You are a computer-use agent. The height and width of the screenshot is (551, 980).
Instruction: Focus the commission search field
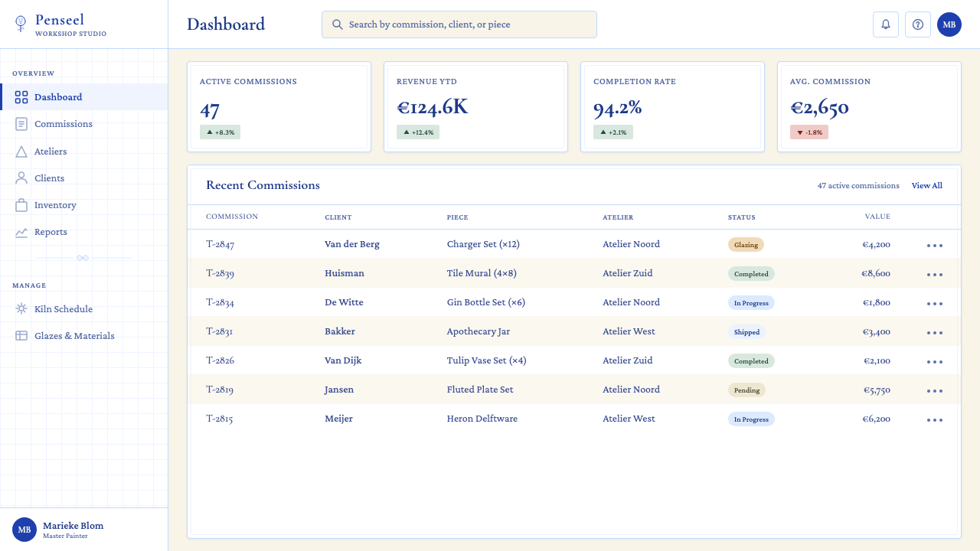tap(459, 24)
